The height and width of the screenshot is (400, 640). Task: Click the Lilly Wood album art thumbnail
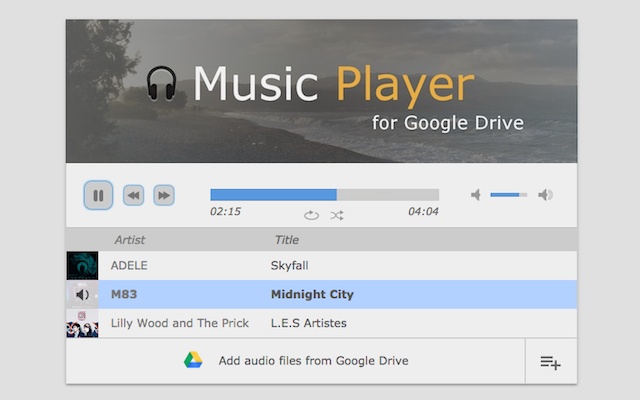(82, 323)
